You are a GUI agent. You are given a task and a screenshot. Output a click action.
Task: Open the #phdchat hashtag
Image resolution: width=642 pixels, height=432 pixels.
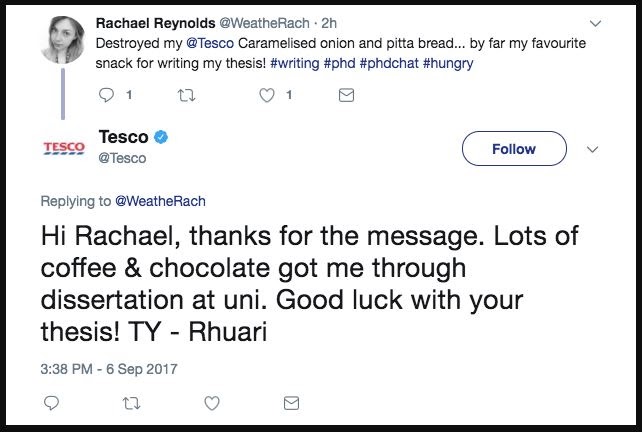click(394, 62)
